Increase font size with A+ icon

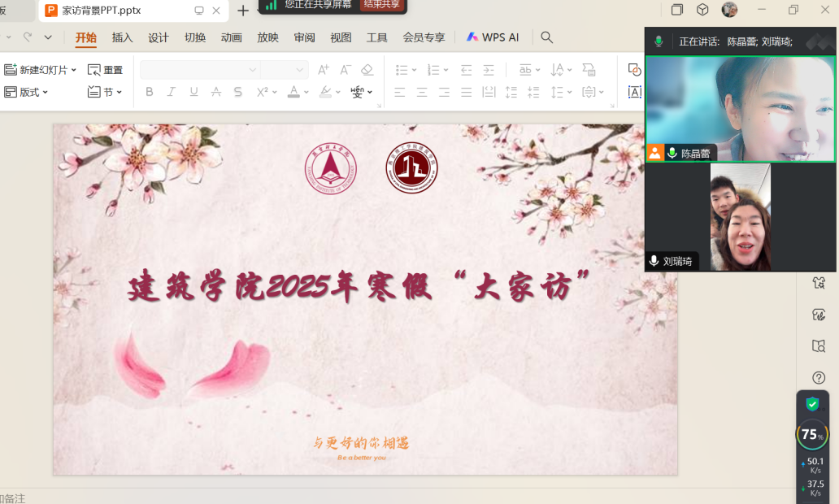[324, 70]
